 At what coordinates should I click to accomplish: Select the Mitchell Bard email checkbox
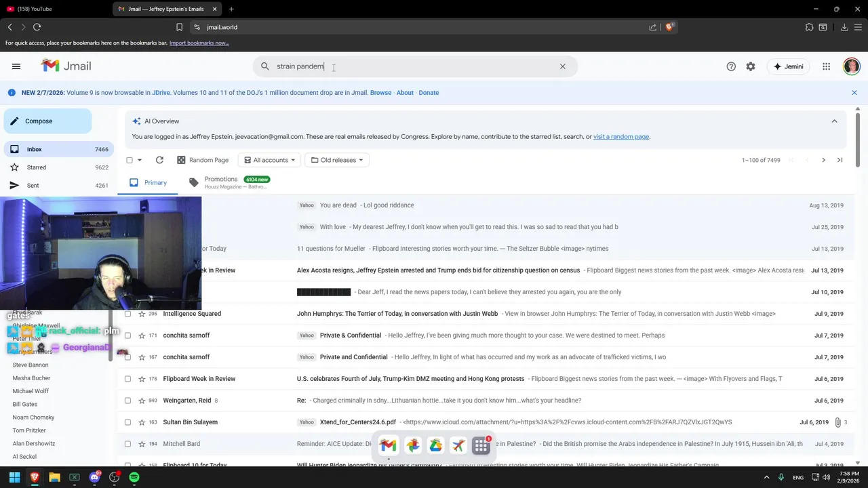(127, 444)
